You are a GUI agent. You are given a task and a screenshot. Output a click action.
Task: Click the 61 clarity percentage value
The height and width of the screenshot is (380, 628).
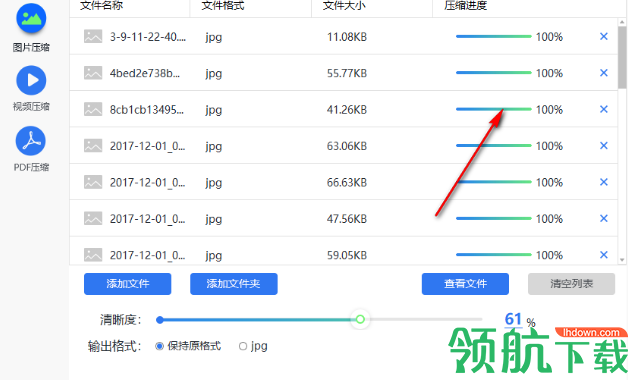513,319
